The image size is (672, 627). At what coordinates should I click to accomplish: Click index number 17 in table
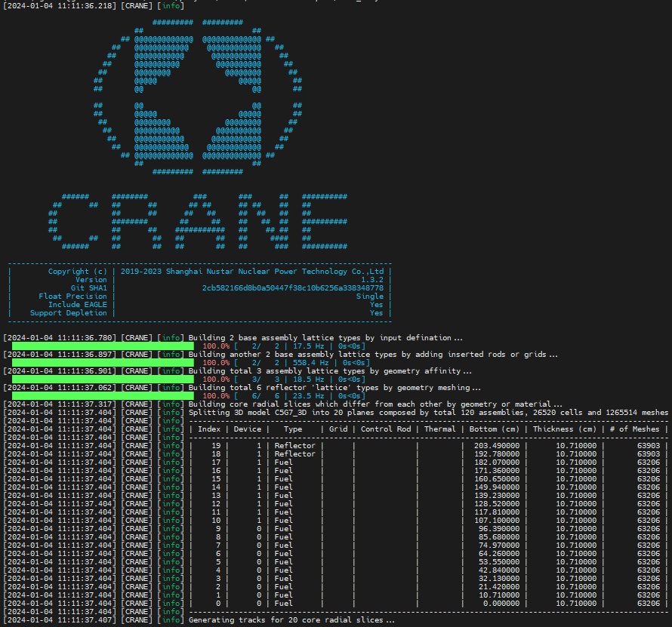pos(216,463)
